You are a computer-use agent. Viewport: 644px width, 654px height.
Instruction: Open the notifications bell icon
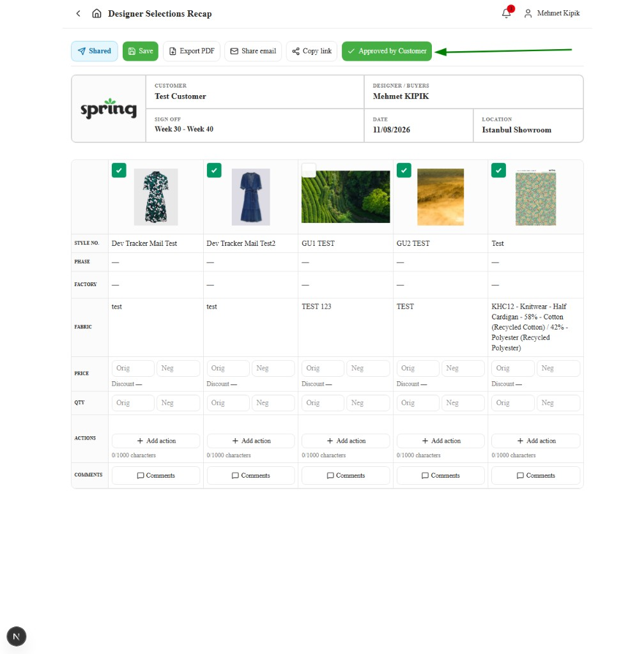[507, 13]
